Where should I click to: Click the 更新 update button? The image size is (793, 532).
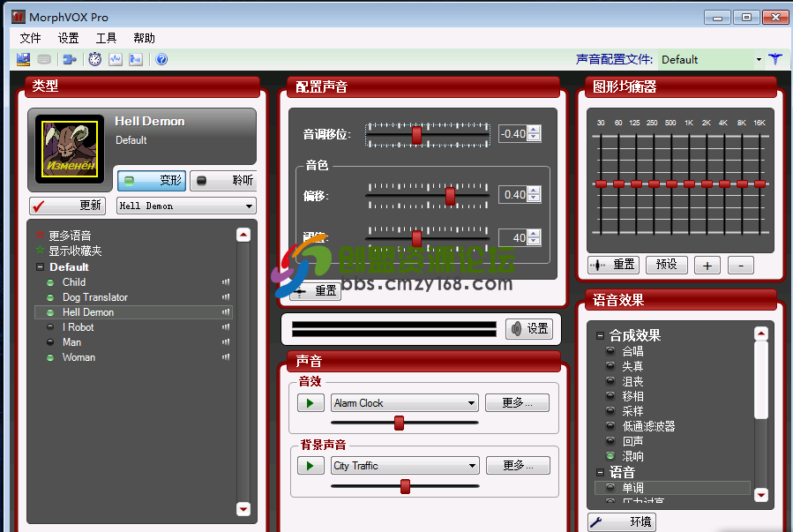(67, 206)
